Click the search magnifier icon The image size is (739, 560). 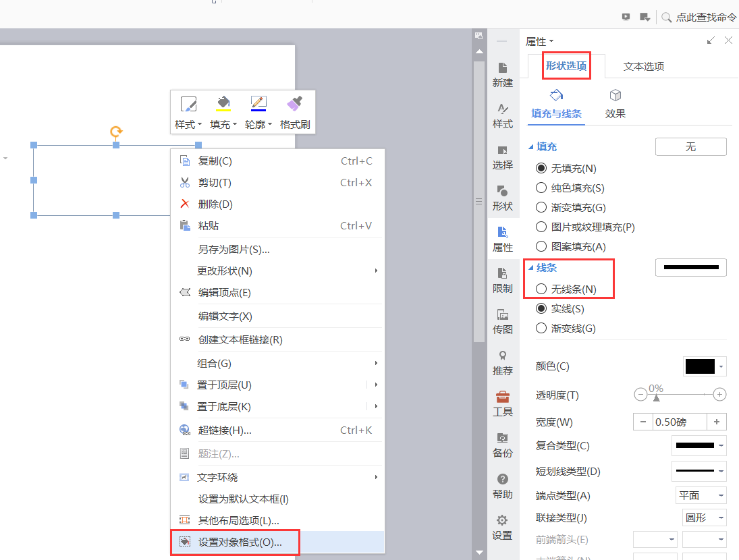(x=666, y=18)
